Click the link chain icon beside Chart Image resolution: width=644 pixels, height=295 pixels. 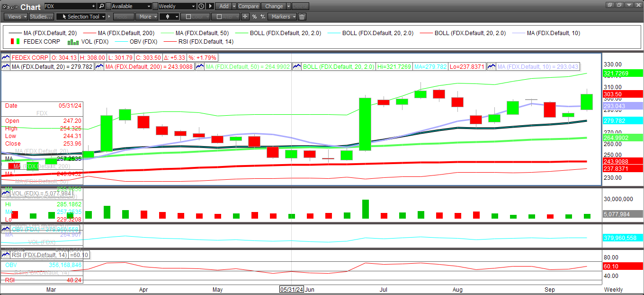[x=14, y=7]
